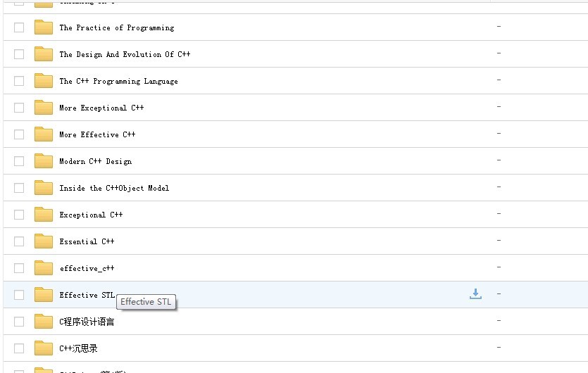Screen dimensions: 588x373
Task: Click C程序设计语言 folder name
Action: 87,322
